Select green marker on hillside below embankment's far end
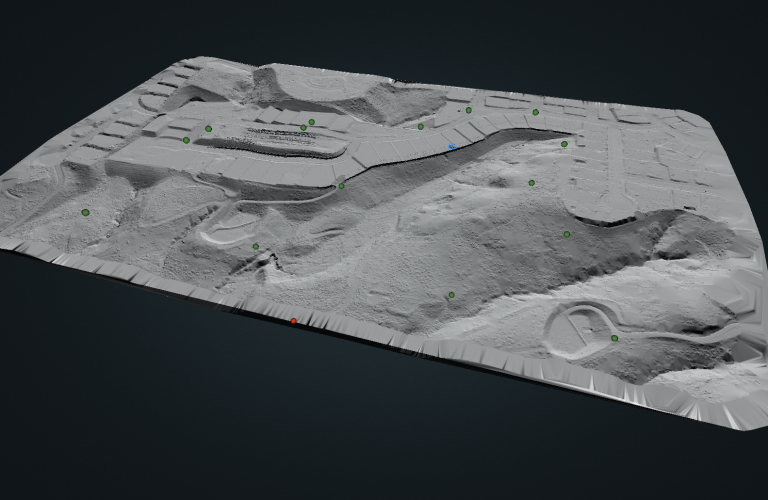This screenshot has width=768, height=500. pyautogui.click(x=532, y=183)
